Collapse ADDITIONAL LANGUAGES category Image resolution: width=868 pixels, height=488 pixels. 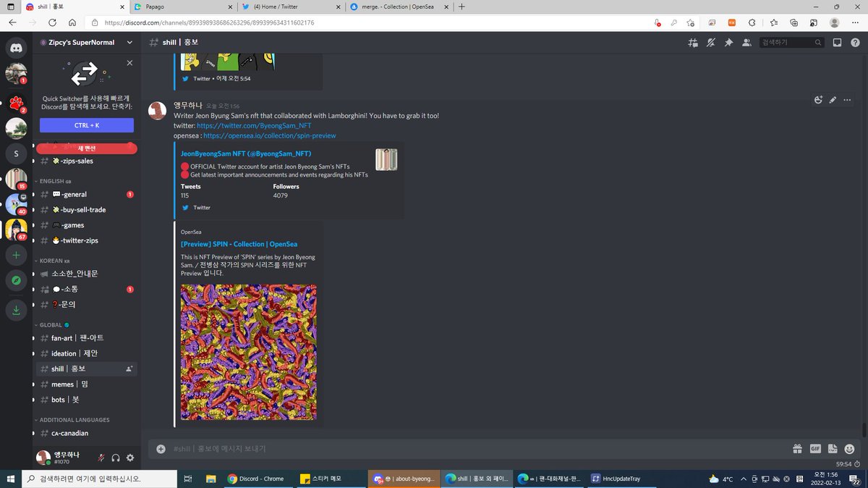(x=72, y=420)
